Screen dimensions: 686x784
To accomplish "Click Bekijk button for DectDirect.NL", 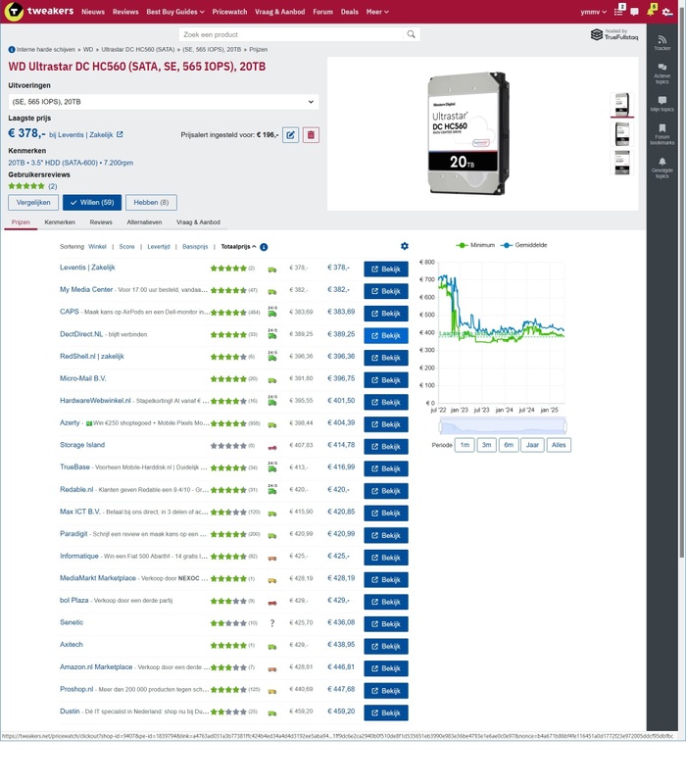I will [x=386, y=335].
